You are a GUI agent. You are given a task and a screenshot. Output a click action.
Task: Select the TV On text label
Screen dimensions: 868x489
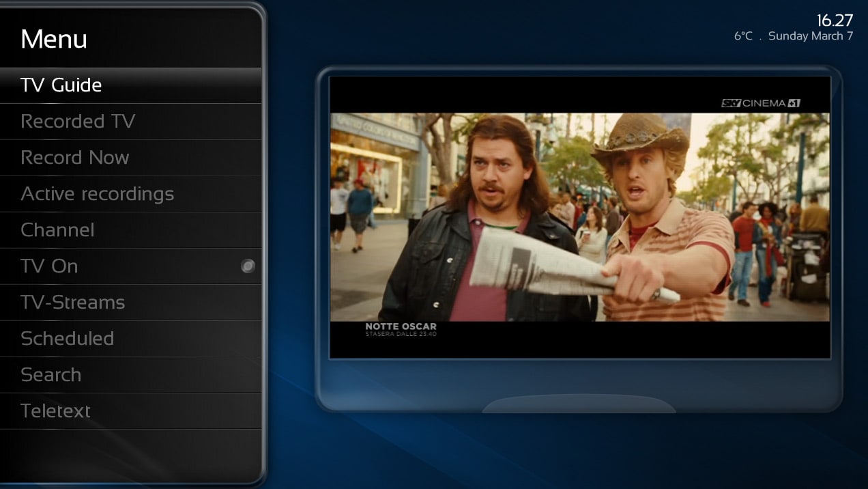coord(49,266)
